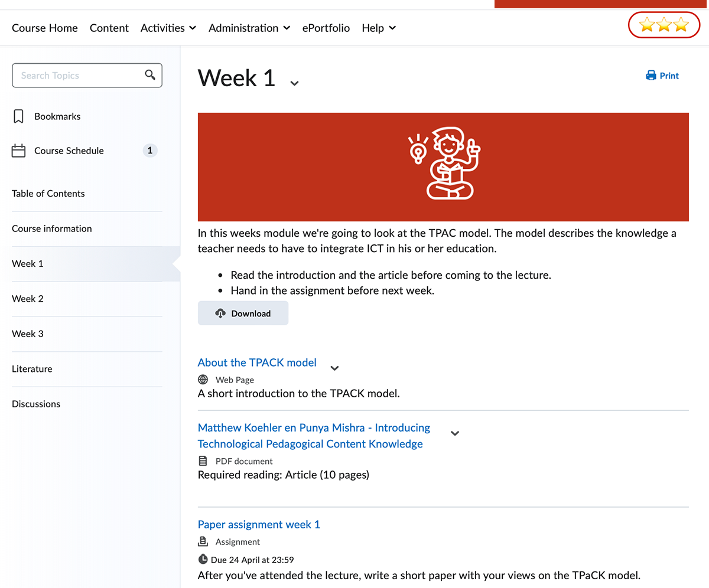Expand the Week 1 title dropdown
This screenshot has height=588, width=709.
294,83
